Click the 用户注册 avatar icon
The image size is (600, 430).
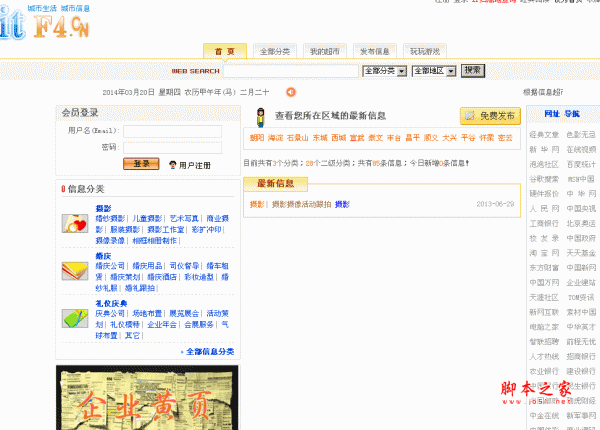coord(173,165)
